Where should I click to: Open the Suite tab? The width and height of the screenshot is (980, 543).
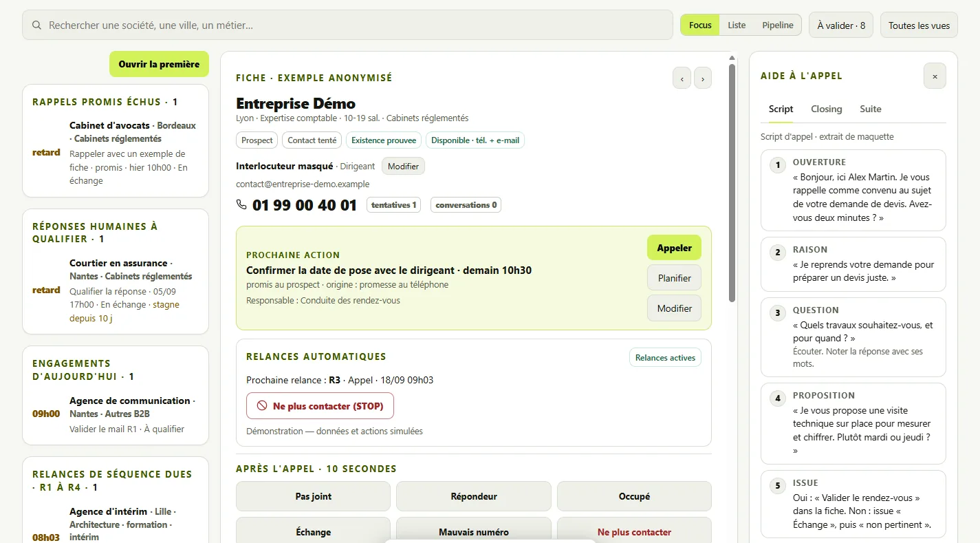point(870,109)
